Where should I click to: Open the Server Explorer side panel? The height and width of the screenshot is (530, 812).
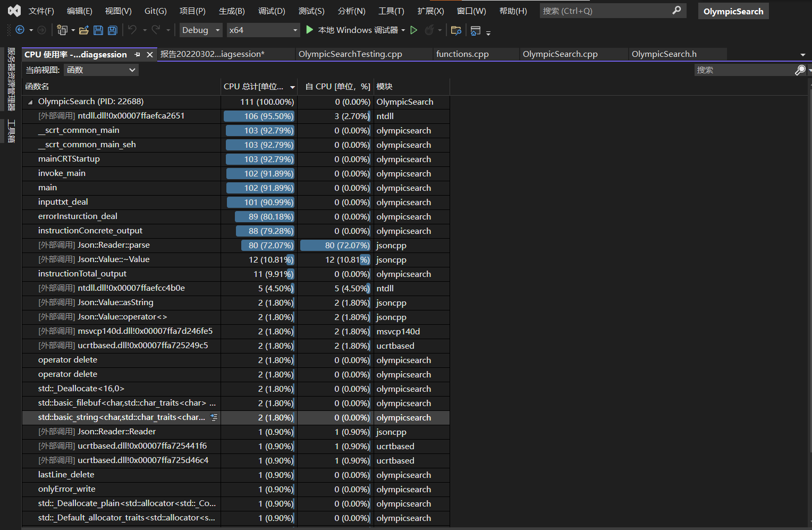[11, 79]
